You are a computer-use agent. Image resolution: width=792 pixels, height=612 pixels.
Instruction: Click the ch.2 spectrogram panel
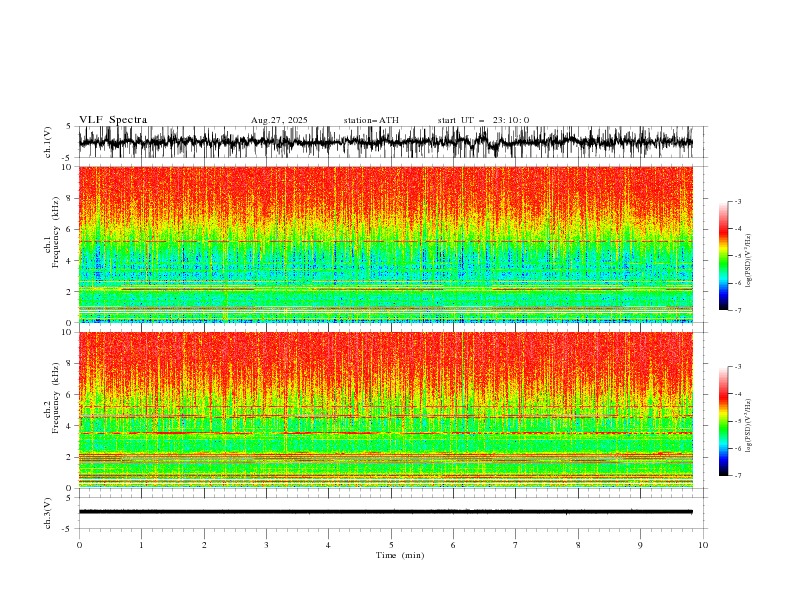coord(386,410)
